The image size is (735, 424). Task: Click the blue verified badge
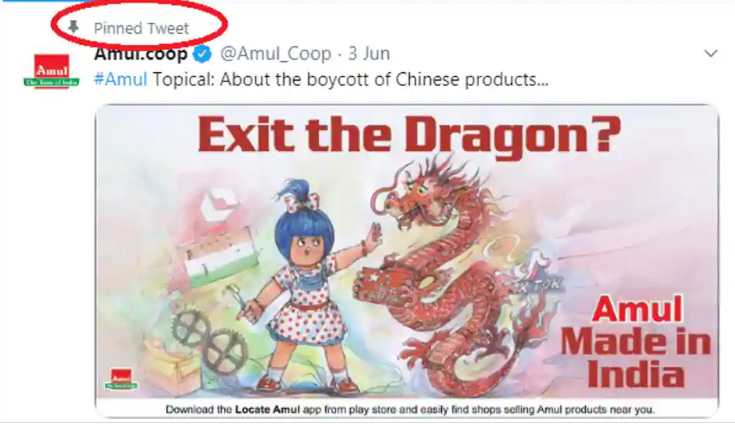202,54
